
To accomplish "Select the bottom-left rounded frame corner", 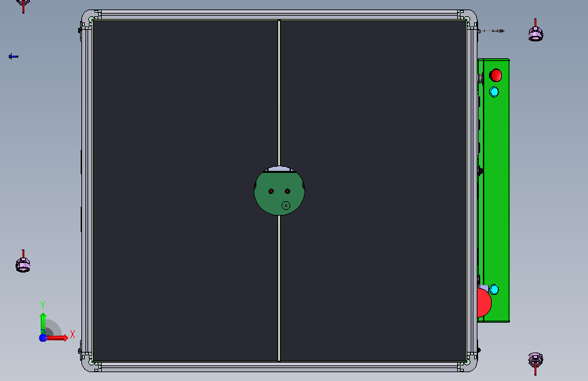I will click(88, 365).
